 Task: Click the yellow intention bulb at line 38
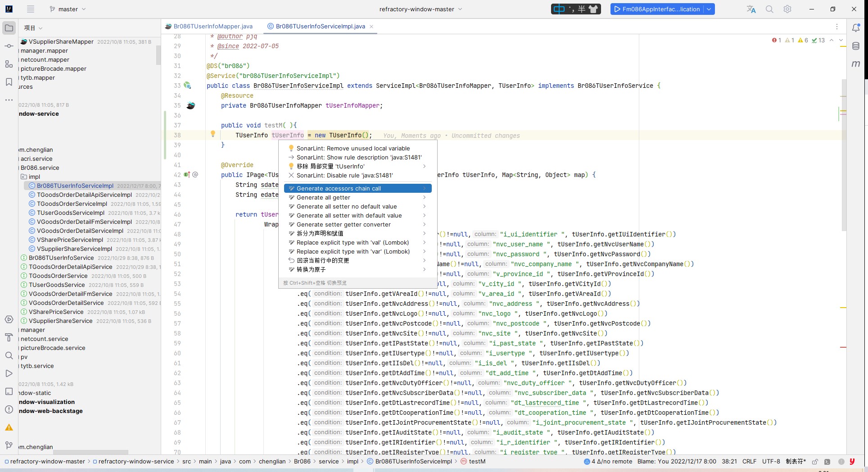(213, 134)
